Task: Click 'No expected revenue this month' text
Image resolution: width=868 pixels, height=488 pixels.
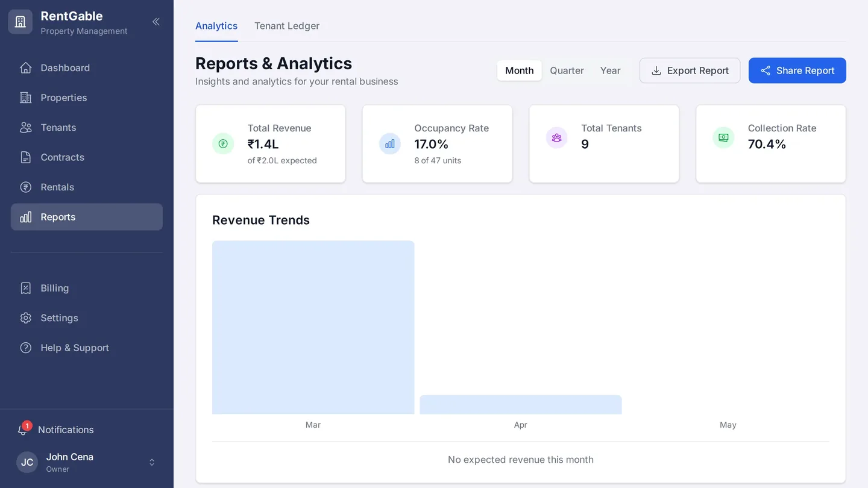Action: (x=521, y=460)
